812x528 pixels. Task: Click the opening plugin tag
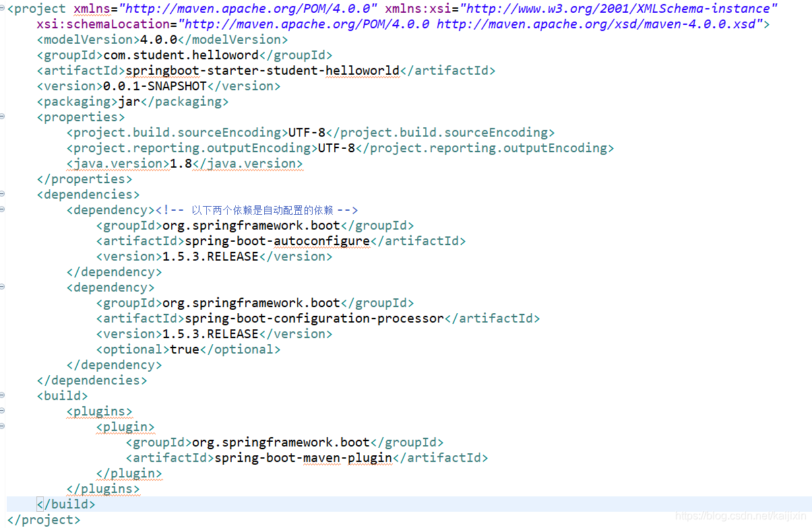[125, 427]
